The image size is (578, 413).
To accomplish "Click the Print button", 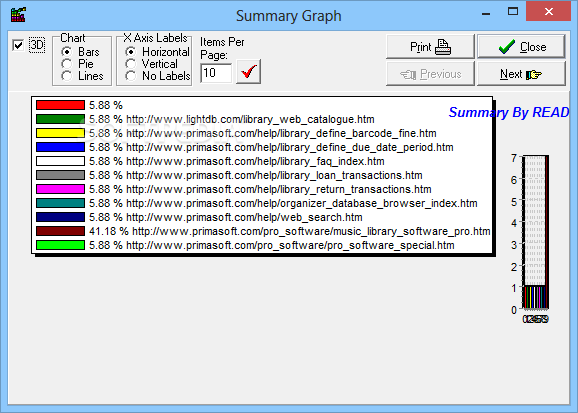I will point(430,47).
